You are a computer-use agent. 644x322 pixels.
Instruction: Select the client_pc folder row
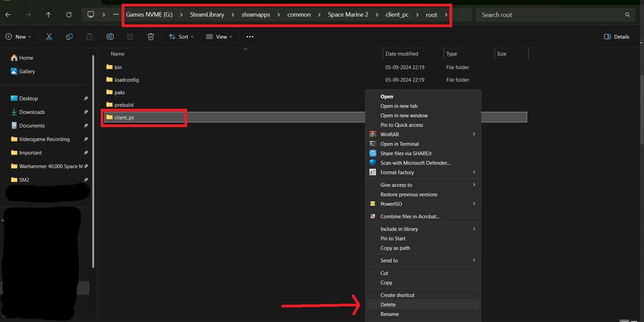316,117
